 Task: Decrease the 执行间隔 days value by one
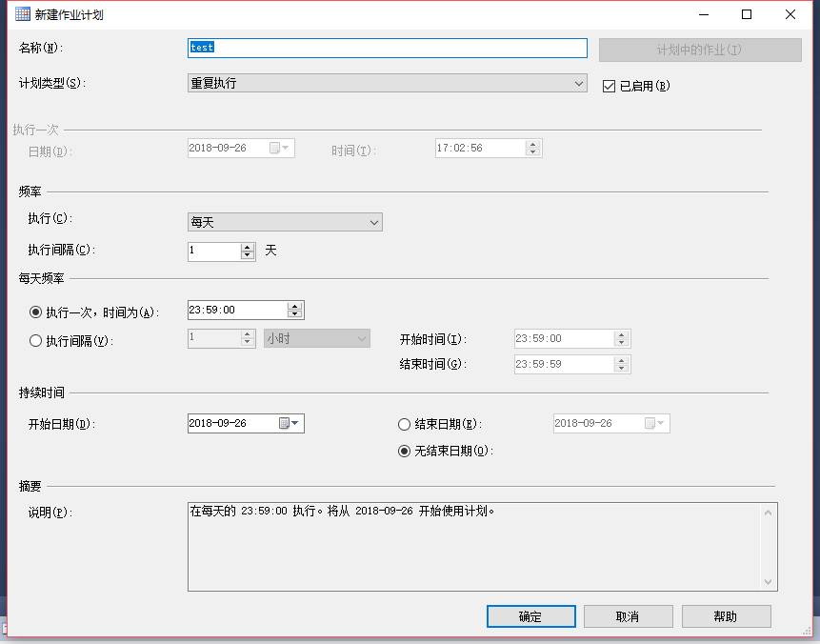(248, 255)
